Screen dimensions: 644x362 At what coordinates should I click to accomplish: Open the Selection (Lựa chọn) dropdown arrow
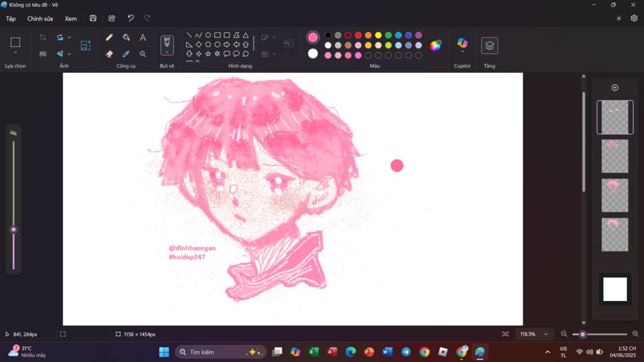tap(15, 53)
